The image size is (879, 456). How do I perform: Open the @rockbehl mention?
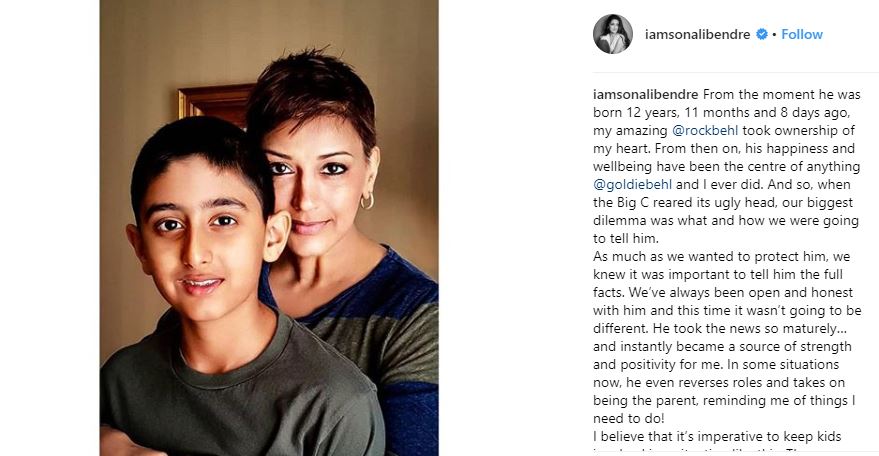click(x=705, y=130)
